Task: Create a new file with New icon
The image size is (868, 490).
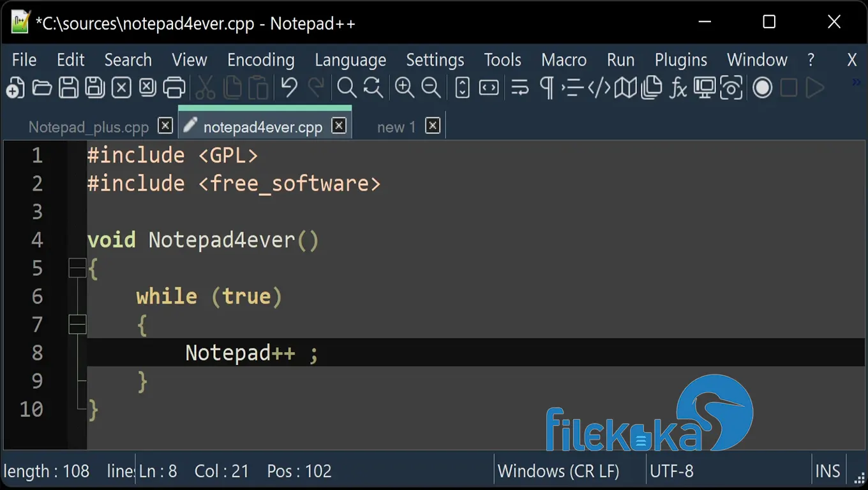Action: (x=15, y=87)
